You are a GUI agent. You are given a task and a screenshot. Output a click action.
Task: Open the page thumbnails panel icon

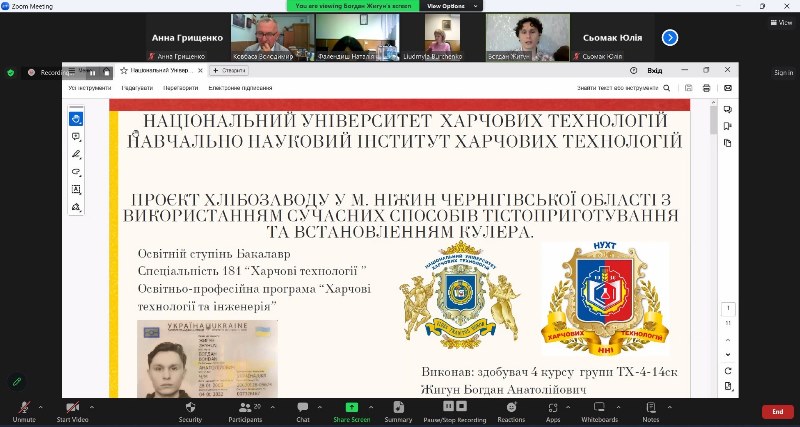(728, 143)
